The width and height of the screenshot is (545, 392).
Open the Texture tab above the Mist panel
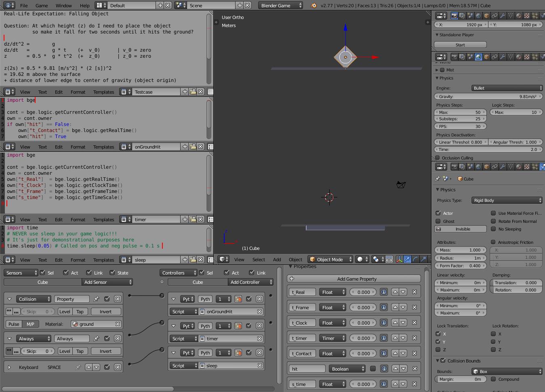pos(527,57)
